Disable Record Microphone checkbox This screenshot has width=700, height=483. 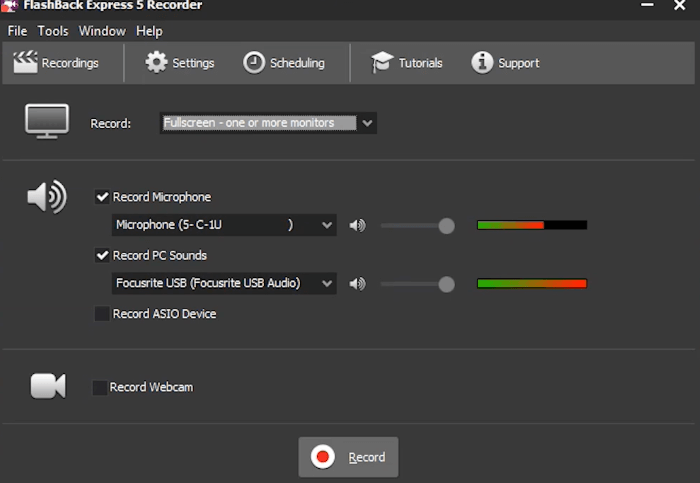pyautogui.click(x=102, y=197)
